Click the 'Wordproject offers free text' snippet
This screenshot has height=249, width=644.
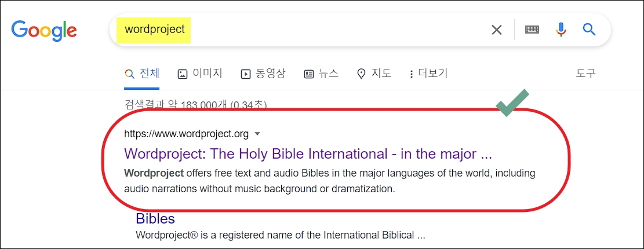pyautogui.click(x=329, y=181)
